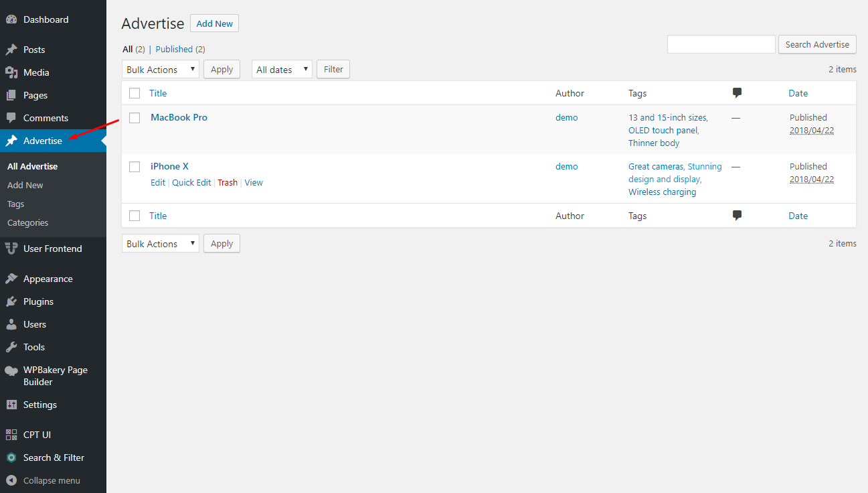Open the Add New submenu item
Image resolution: width=868 pixels, height=493 pixels.
(x=25, y=185)
